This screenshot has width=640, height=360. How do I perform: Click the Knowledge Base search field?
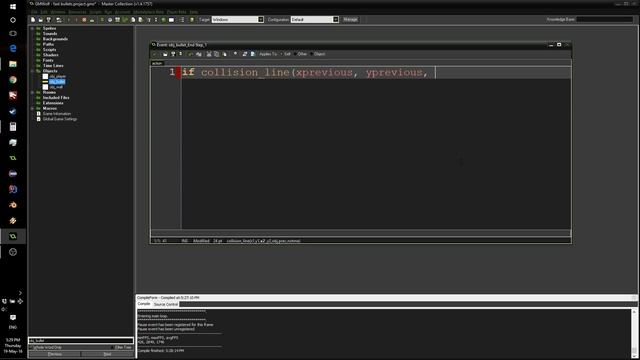point(604,19)
